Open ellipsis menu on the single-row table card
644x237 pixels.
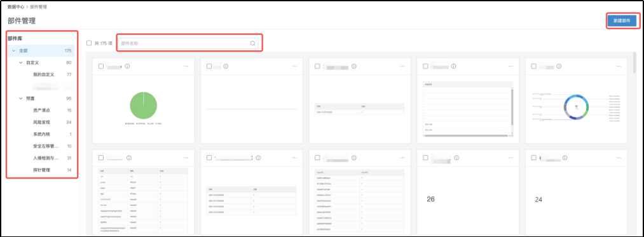402,66
